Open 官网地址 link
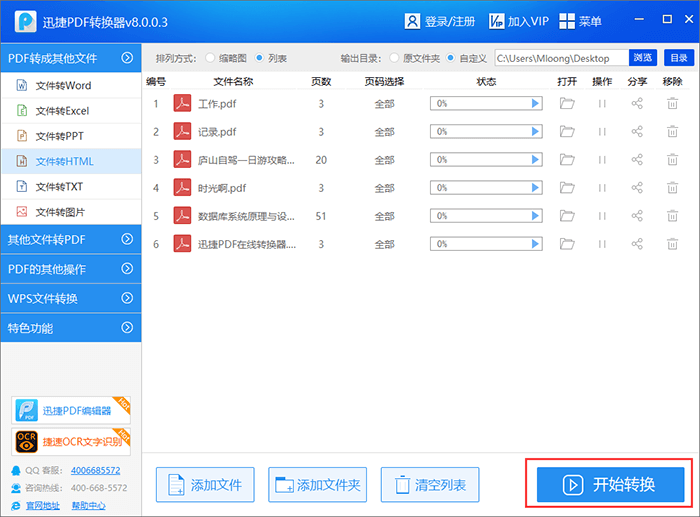 (x=42, y=505)
